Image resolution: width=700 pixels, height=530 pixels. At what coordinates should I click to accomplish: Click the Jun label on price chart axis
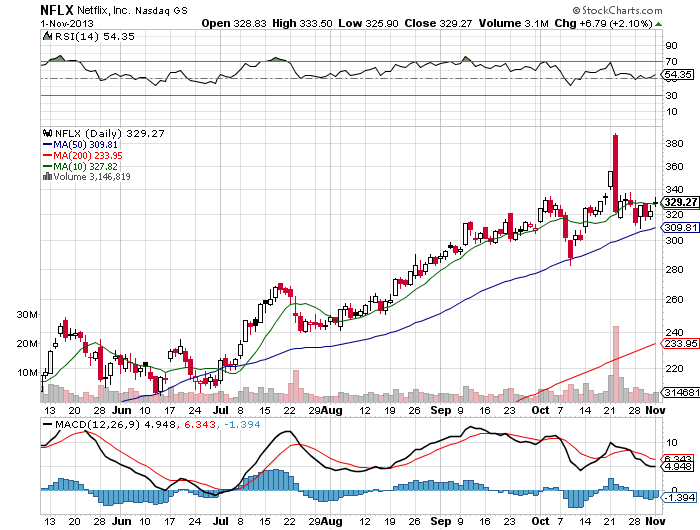pos(121,410)
